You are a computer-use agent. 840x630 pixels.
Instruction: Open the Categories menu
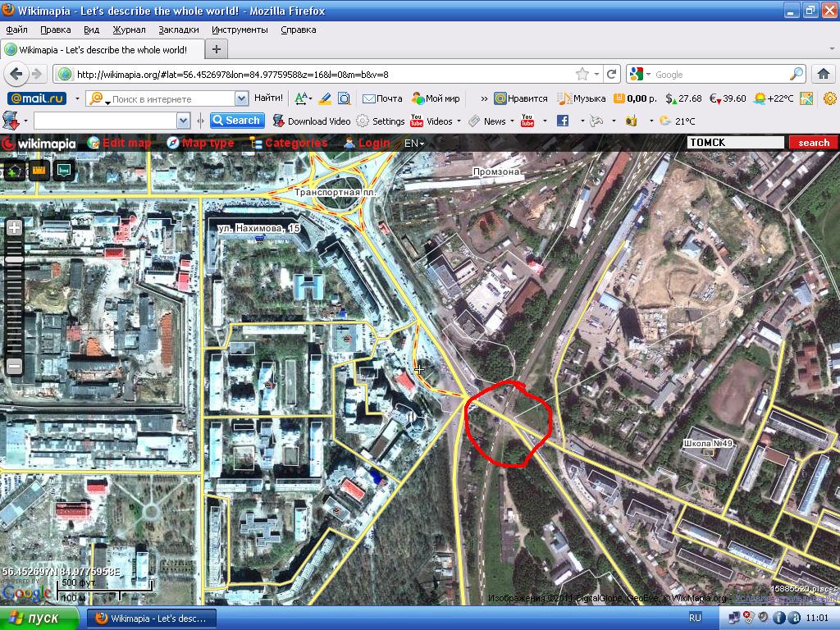[288, 143]
